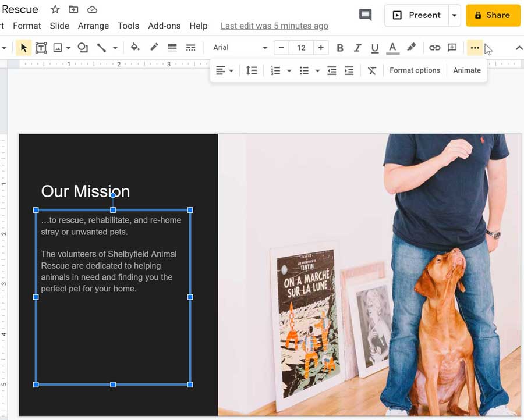Open the Tools menu

click(128, 26)
